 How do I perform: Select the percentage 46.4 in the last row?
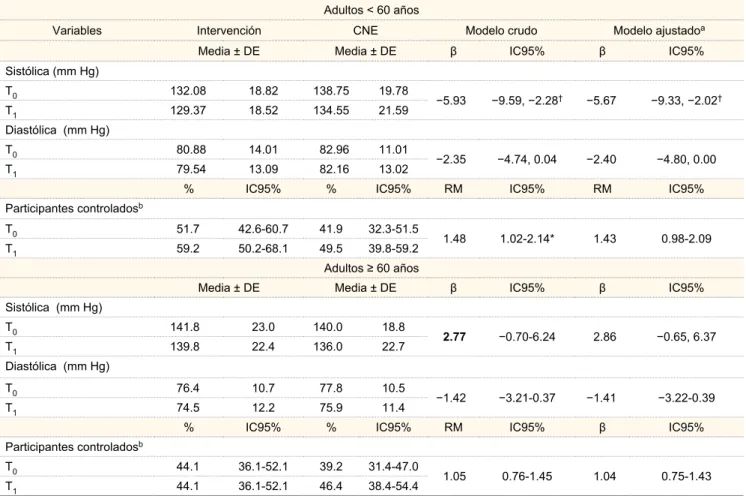pos(331,486)
